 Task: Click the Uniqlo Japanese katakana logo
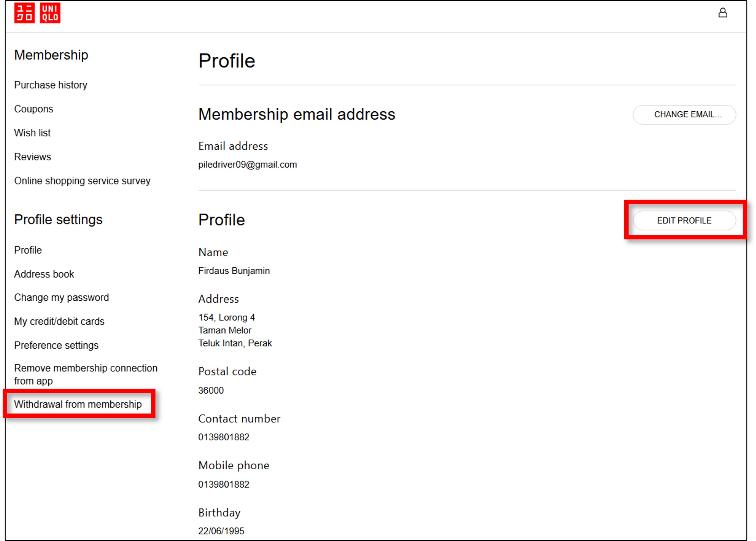[x=24, y=13]
